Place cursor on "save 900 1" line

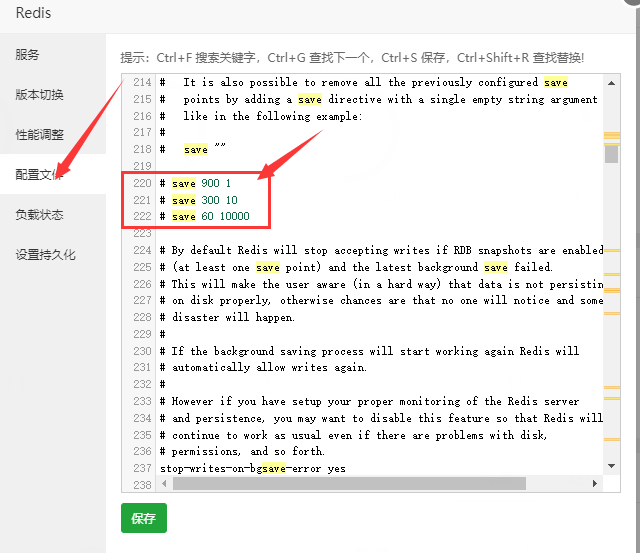tap(196, 183)
